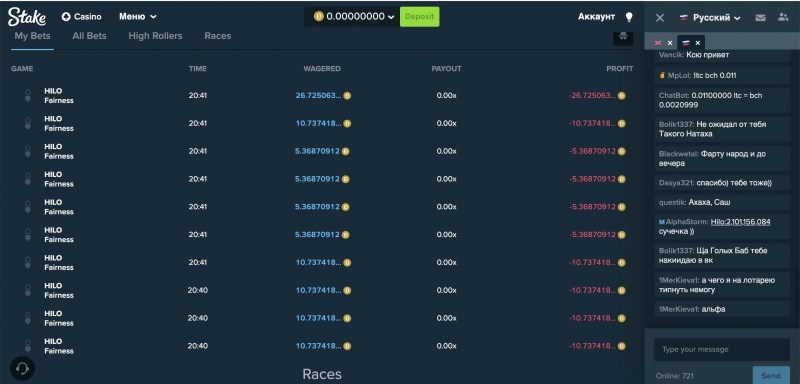
Task: Click username Dasya321 in chat
Action: point(676,183)
